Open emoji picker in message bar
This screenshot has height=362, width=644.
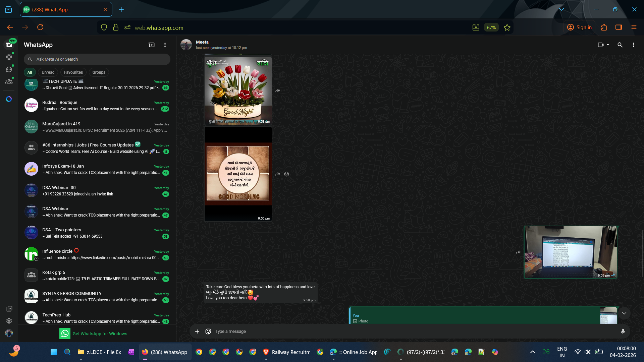coord(208,331)
